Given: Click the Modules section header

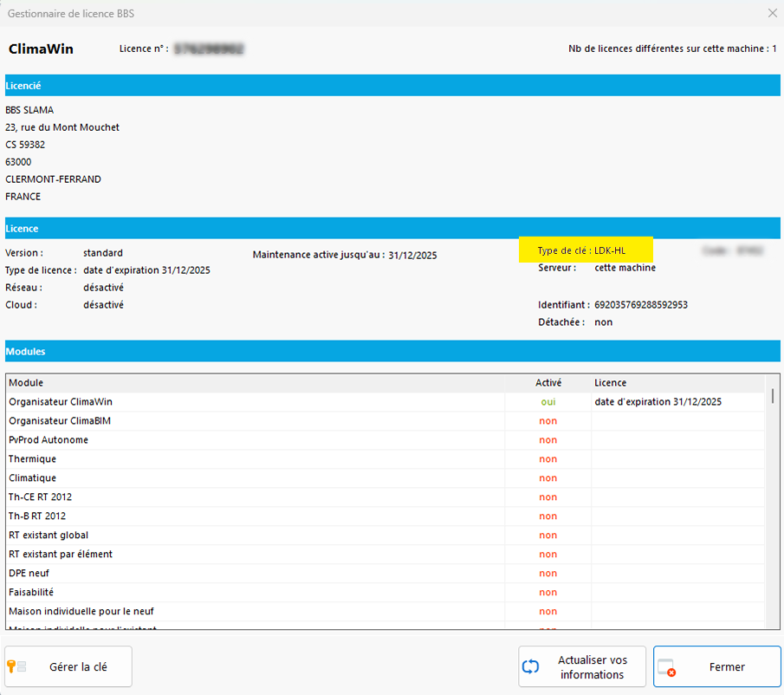Looking at the screenshot, I should [x=392, y=352].
